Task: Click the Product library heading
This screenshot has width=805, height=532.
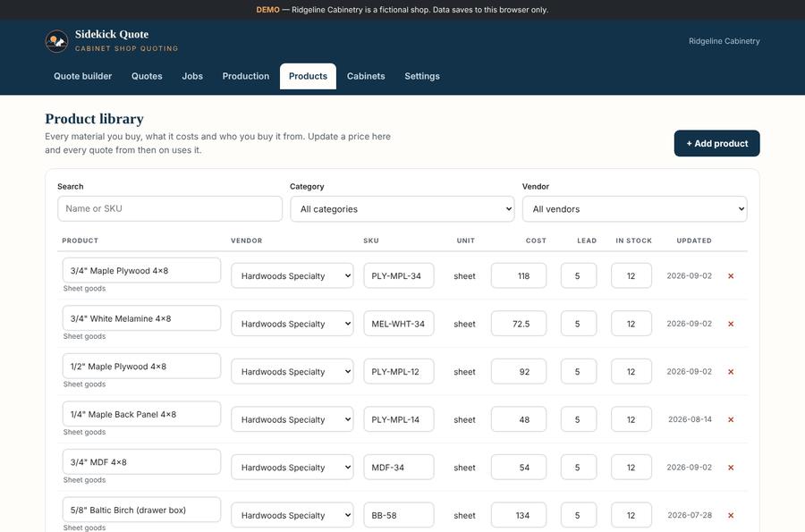Action: 95,119
